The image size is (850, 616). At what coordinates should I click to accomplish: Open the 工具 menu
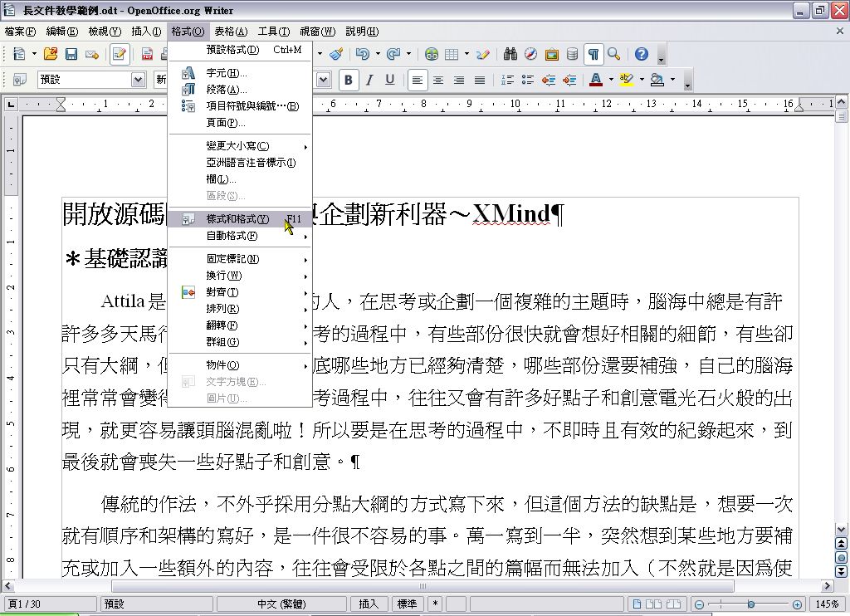click(x=274, y=32)
